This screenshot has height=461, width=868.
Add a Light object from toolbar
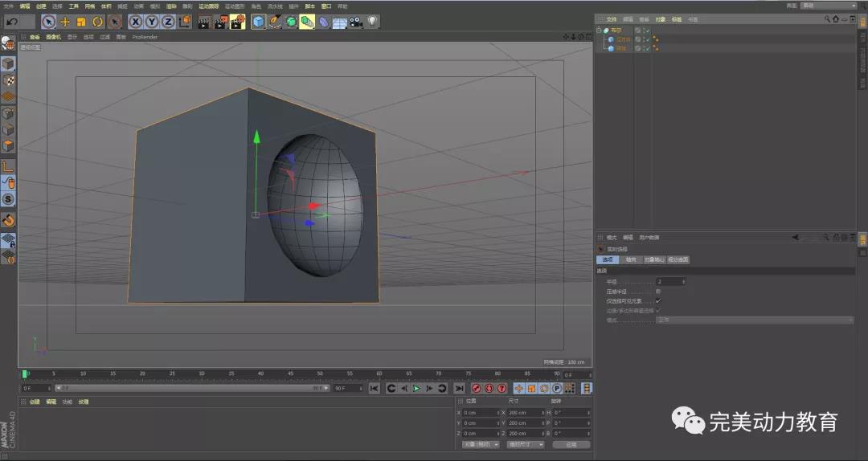372,22
